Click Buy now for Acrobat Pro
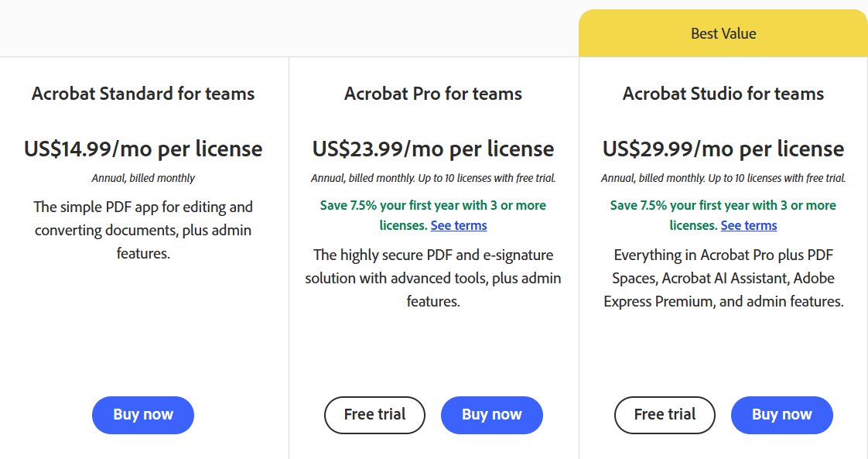Viewport: 868px width, 459px height. (x=491, y=415)
